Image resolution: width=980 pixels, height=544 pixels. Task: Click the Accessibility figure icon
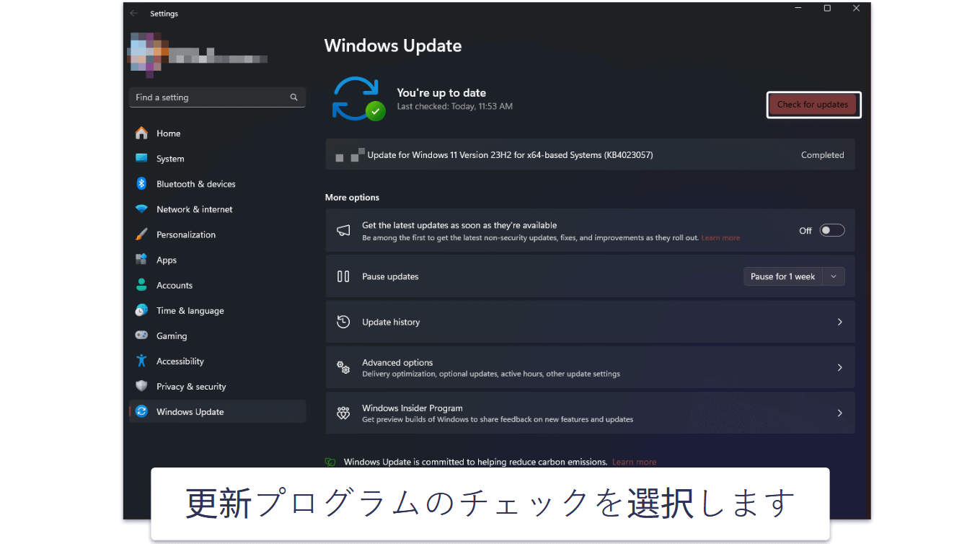pos(141,361)
